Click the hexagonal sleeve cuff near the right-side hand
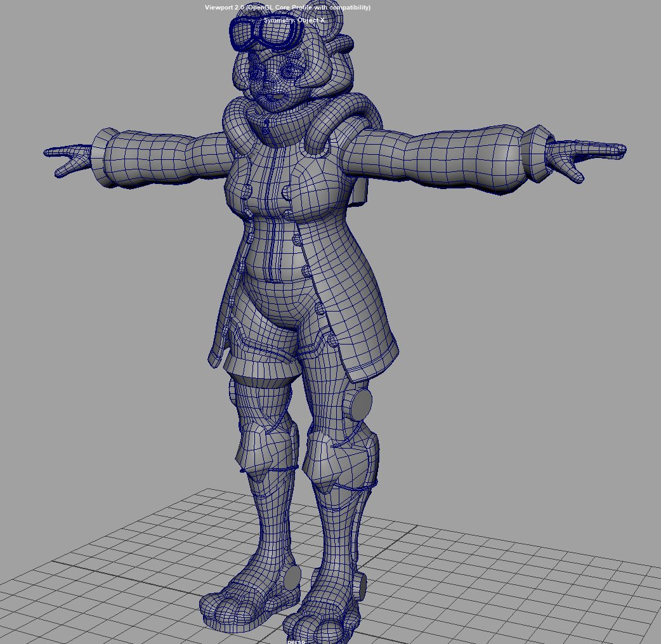Screen dimensions: 661x644 tap(537, 152)
